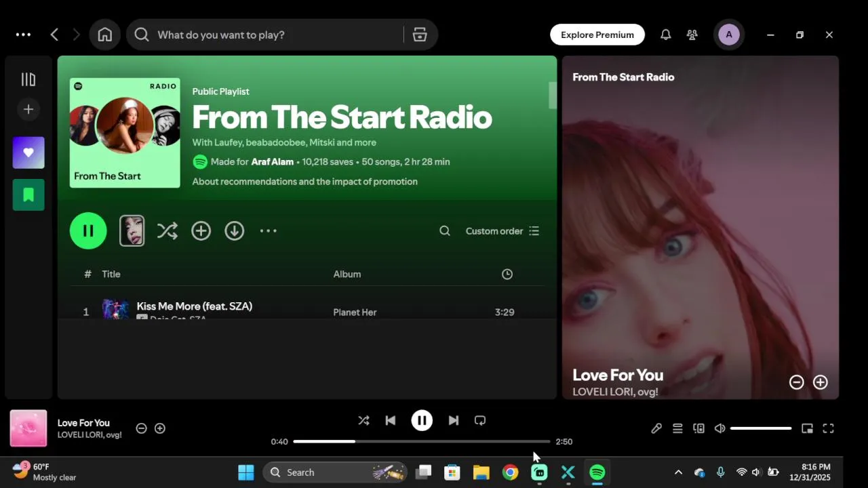Screen dimensions: 868x488
Task: Click the minus icon in bottom player bar
Action: point(141,428)
